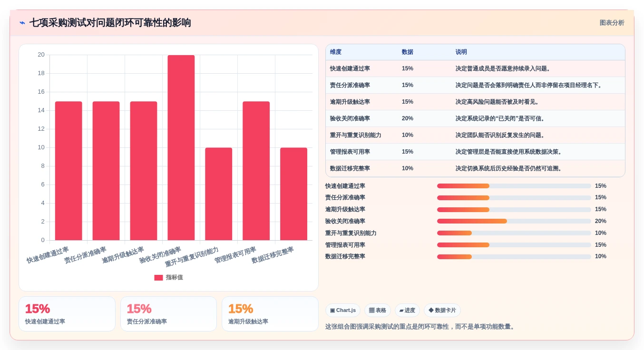Click the tallest 验收关闭准确率 bar
This screenshot has width=644, height=350.
181,147
